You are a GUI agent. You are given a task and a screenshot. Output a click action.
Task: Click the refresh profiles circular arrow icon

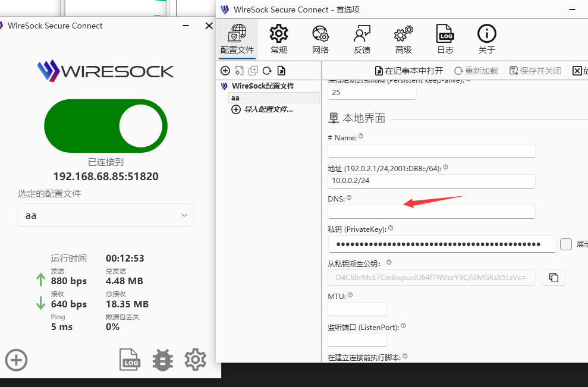(x=267, y=71)
